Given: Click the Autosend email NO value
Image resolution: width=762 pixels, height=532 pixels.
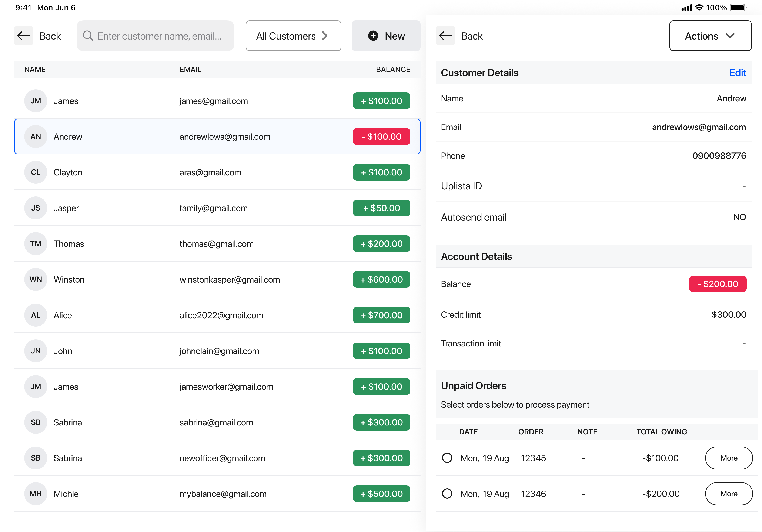Looking at the screenshot, I should pyautogui.click(x=739, y=217).
